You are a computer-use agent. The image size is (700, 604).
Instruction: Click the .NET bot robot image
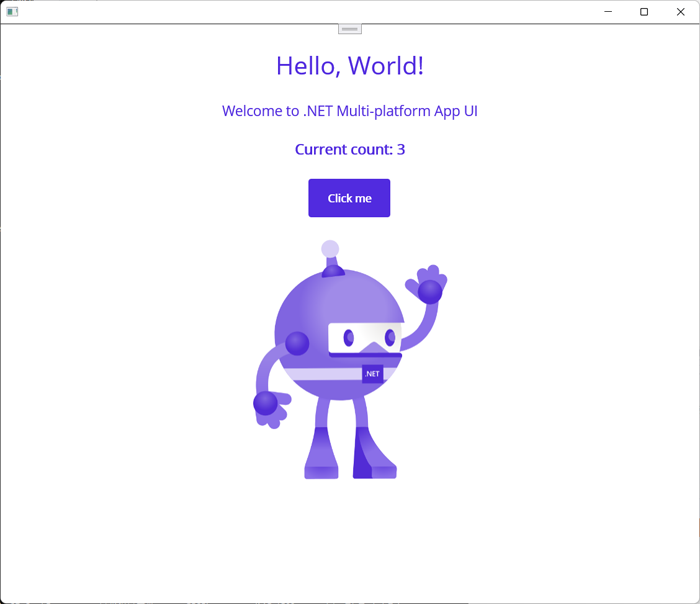point(350,360)
